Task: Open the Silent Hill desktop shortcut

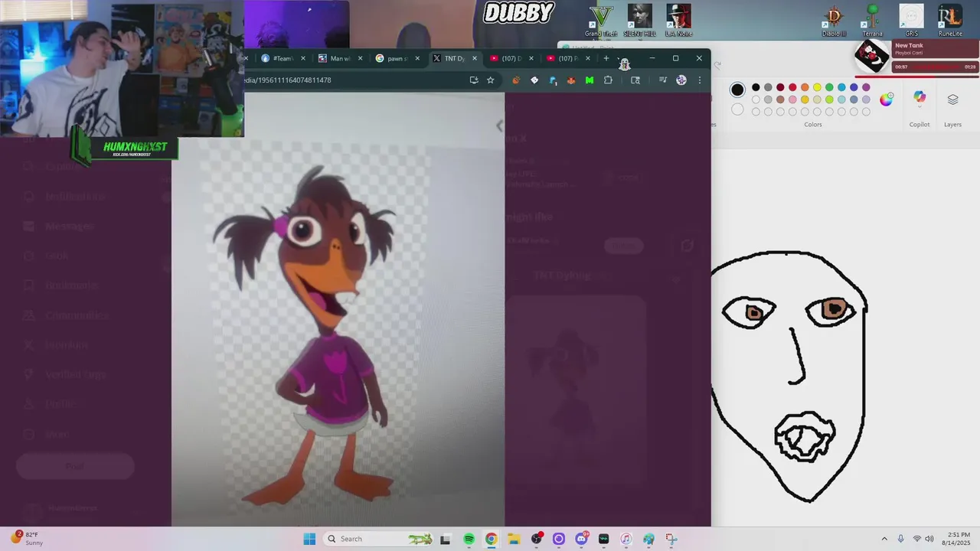Action: 639,21
